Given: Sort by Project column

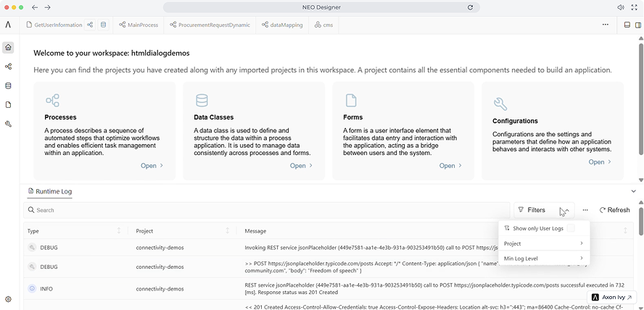Looking at the screenshot, I should coord(228,231).
